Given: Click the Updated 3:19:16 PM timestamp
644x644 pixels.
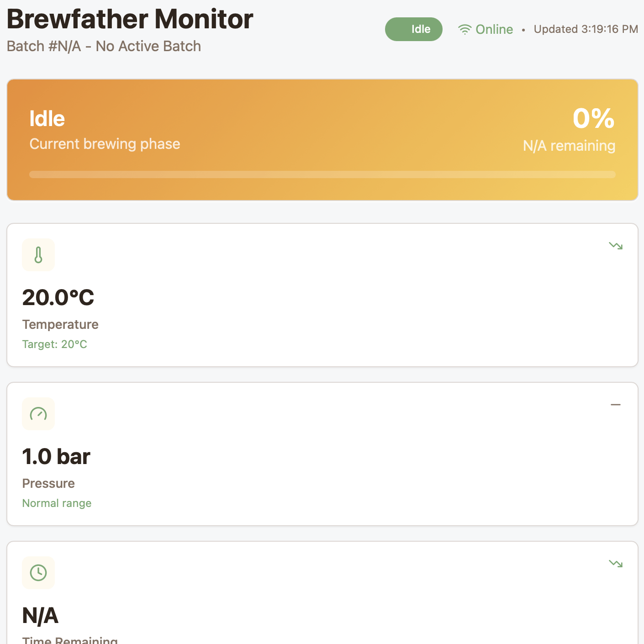Looking at the screenshot, I should (586, 29).
